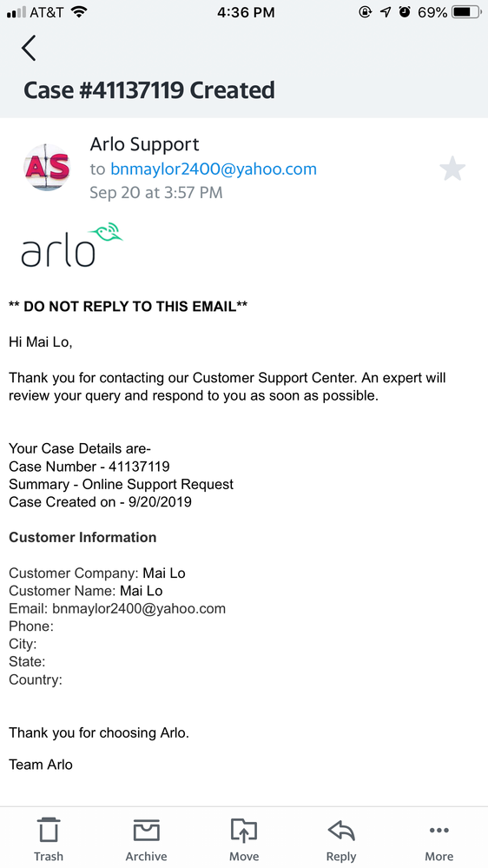Tap the alarm clock status icon

click(405, 11)
